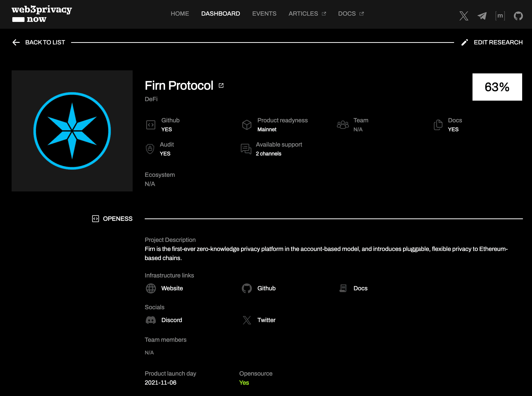Image resolution: width=532 pixels, height=396 pixels.
Task: Open the EVENTS menu item
Action: point(264,14)
